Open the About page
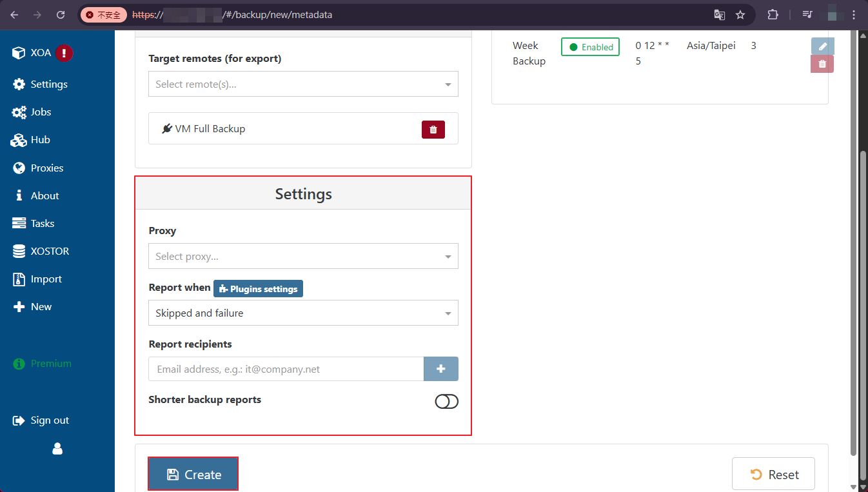Screen dimensions: 868x492 [x=44, y=195]
